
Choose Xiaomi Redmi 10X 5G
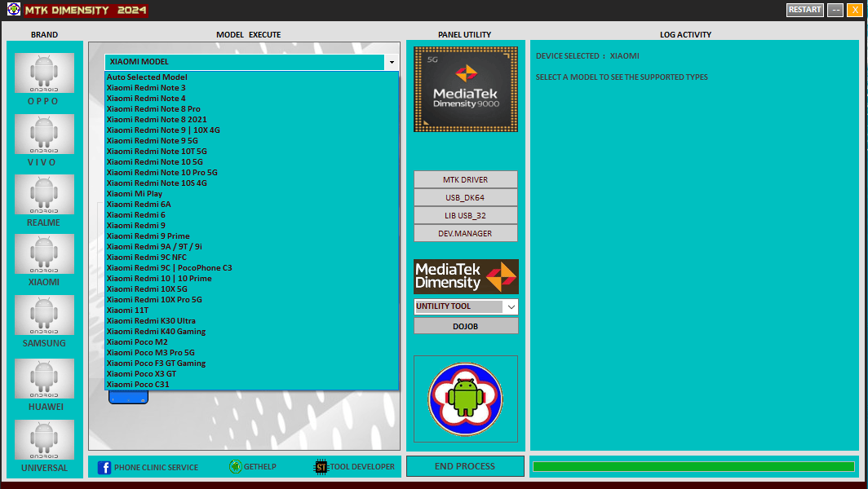251,289
